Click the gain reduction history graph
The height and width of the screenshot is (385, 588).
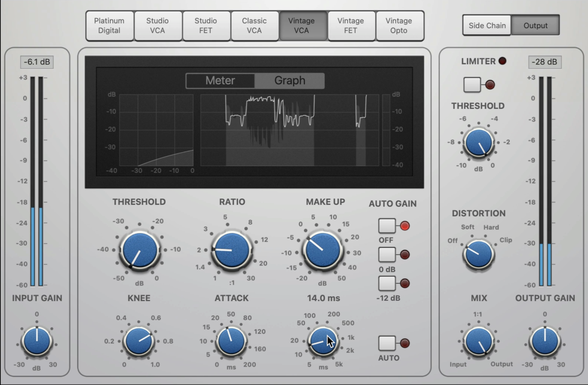pos(289,130)
